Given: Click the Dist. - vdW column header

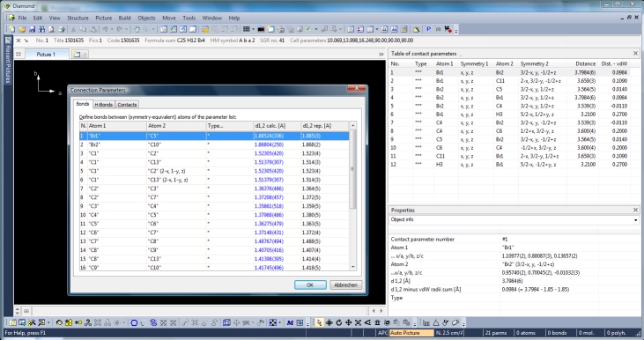Looking at the screenshot, I should pos(614,63).
